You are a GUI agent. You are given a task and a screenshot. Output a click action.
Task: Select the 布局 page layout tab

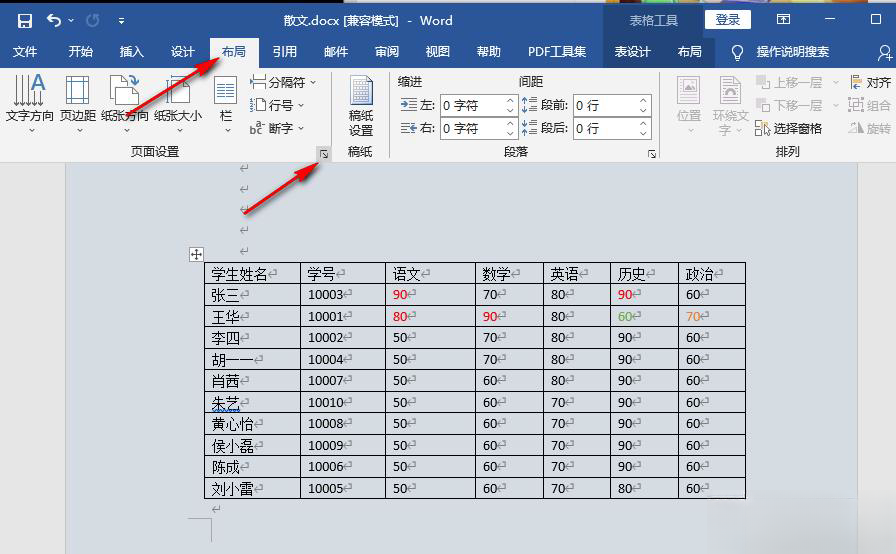[x=234, y=52]
